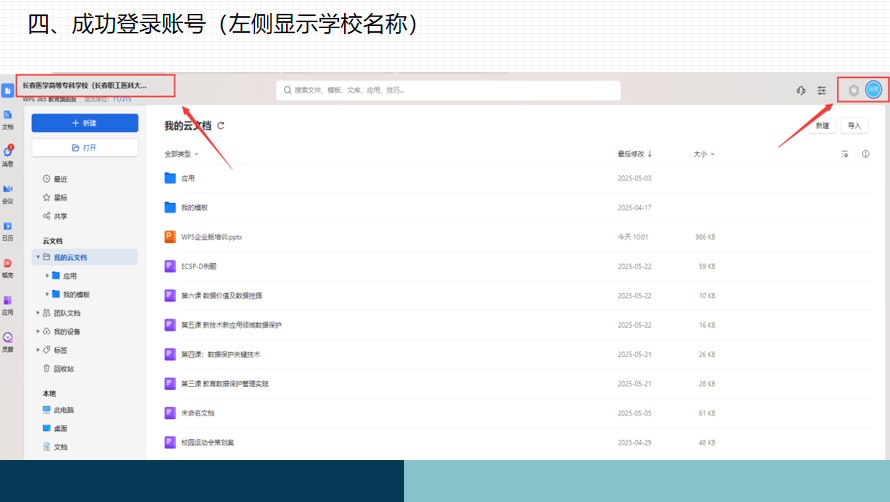Collapse the 我的云文档 tree arrow
The width and height of the screenshot is (890, 502).
pos(38,257)
